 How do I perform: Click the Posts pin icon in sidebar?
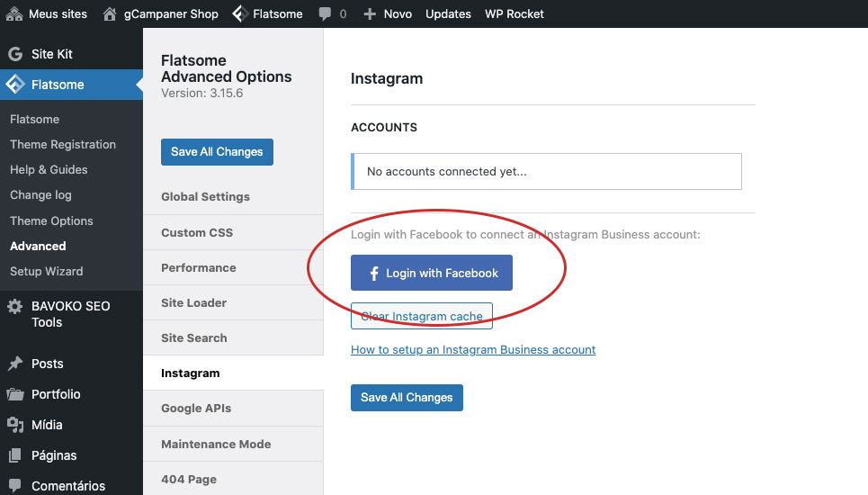click(x=14, y=364)
